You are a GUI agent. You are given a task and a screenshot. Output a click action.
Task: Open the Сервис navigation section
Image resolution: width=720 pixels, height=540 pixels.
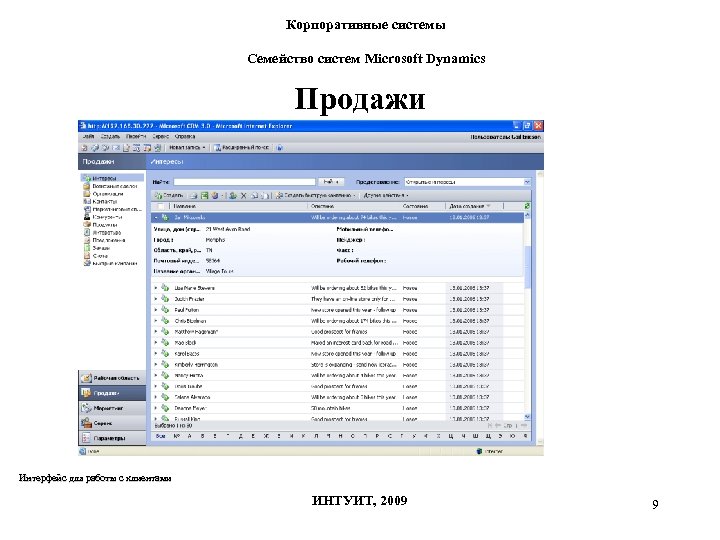pos(112,423)
